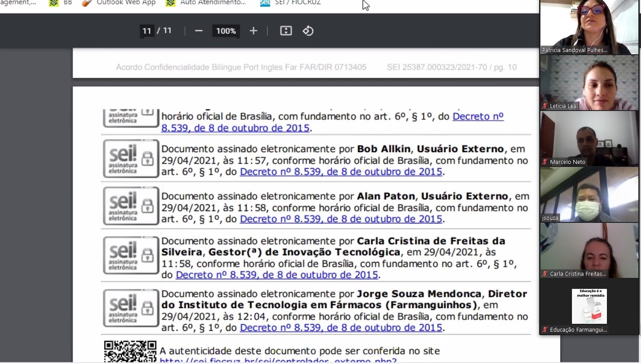Open Decreto nº 8.539 link under Jorge Souza
The width and height of the screenshot is (641, 364).
[341, 328]
